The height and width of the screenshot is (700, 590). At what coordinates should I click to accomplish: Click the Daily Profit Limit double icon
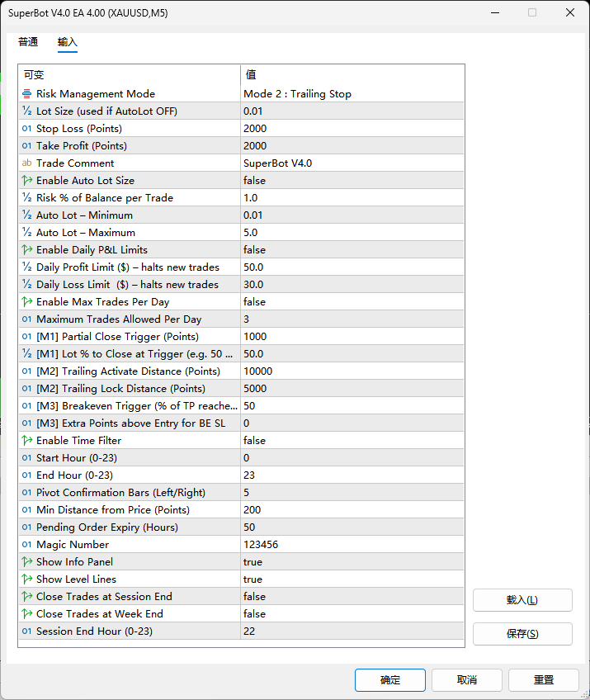[x=27, y=267]
